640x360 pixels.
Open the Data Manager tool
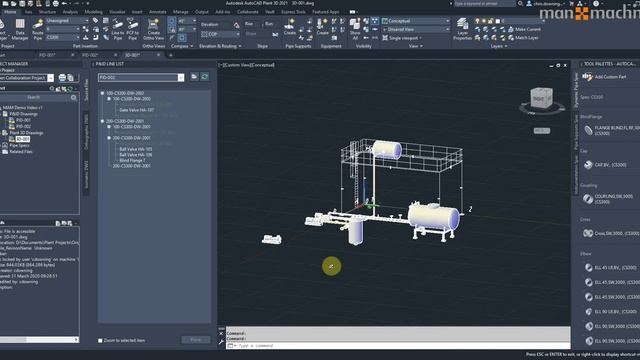click(20, 29)
